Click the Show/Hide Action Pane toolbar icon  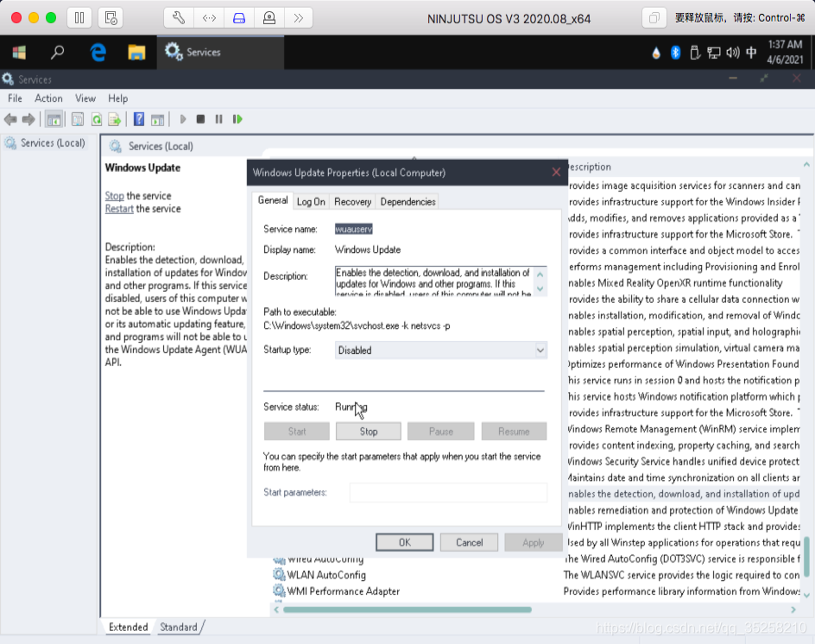click(x=157, y=119)
